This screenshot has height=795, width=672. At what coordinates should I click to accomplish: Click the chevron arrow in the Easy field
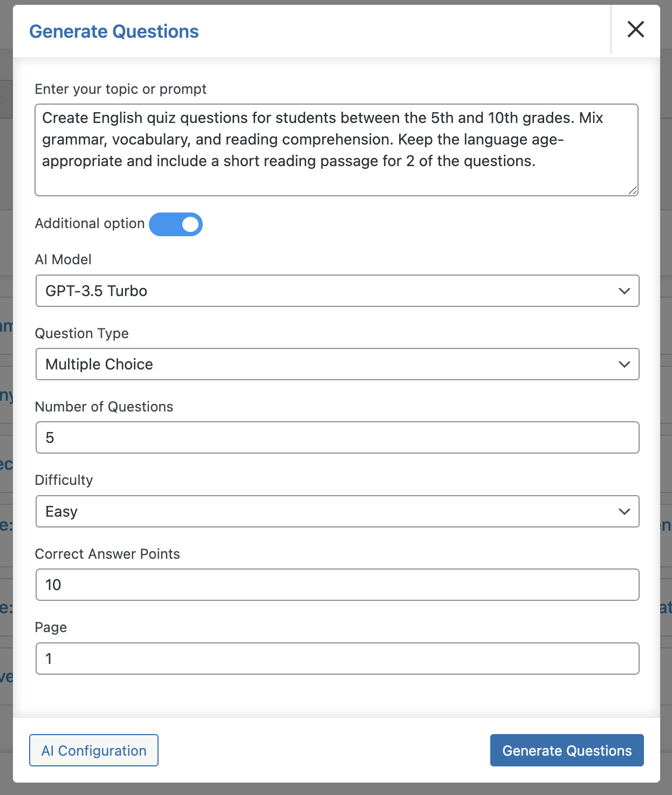coord(624,511)
